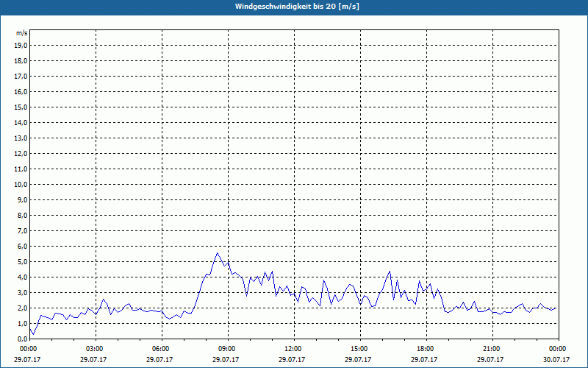Select the '19,0' y-axis label
Screen dimensions: 588x368
tap(21, 46)
